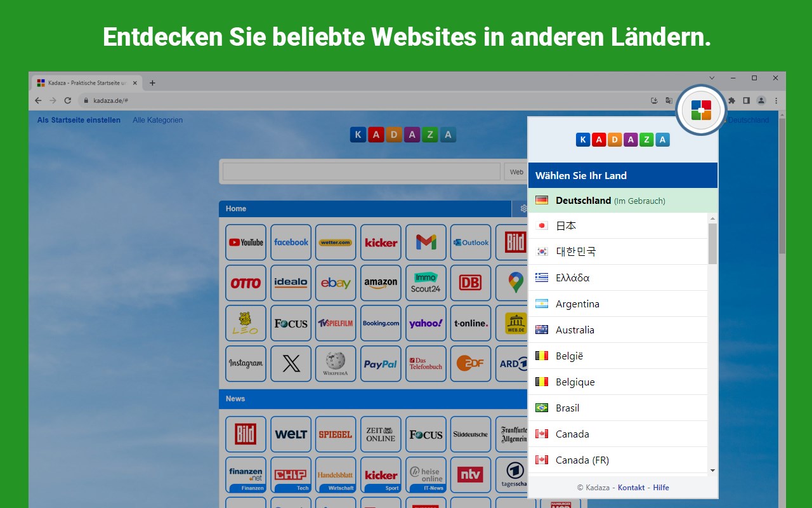Image resolution: width=812 pixels, height=508 pixels.
Task: Click the browser reload button
Action: [x=68, y=100]
